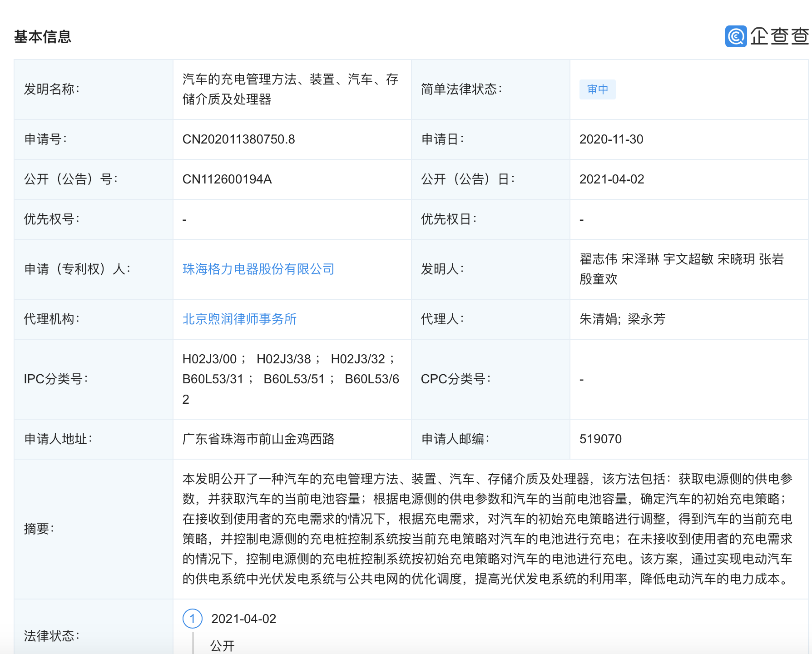Click IPC code B60L53/51
Image resolution: width=812 pixels, height=654 pixels.
[294, 379]
